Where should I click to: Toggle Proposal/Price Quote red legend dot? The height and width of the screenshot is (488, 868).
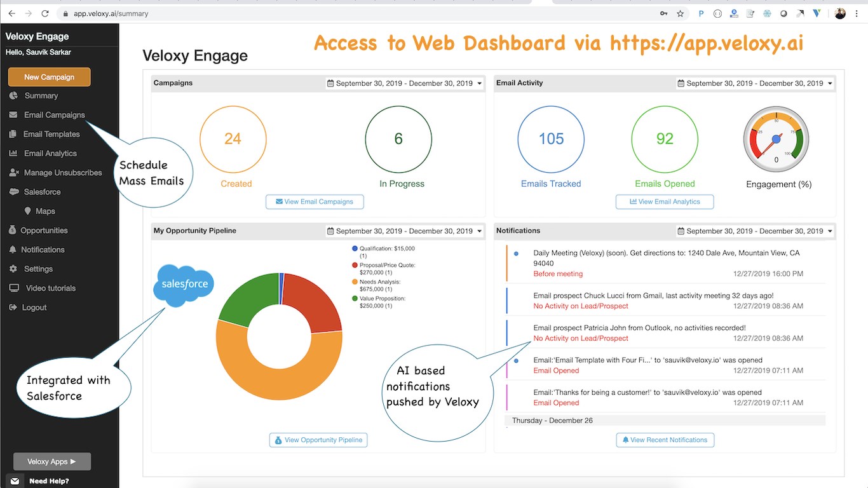coord(355,265)
